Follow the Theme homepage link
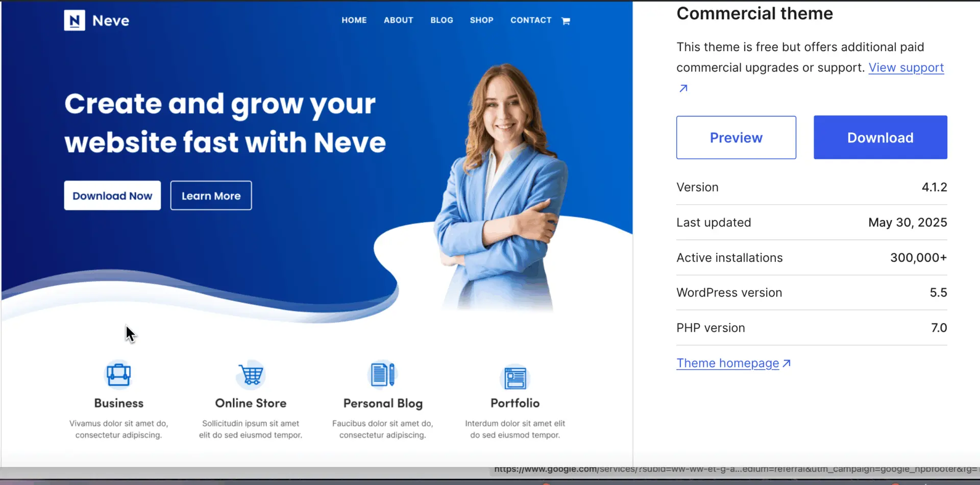Image resolution: width=980 pixels, height=485 pixels. [727, 363]
